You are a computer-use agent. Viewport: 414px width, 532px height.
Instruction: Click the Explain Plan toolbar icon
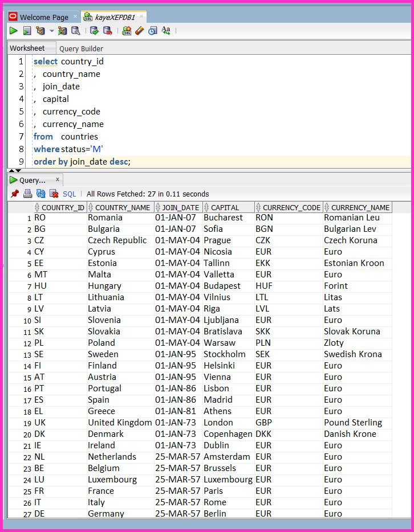40,31
